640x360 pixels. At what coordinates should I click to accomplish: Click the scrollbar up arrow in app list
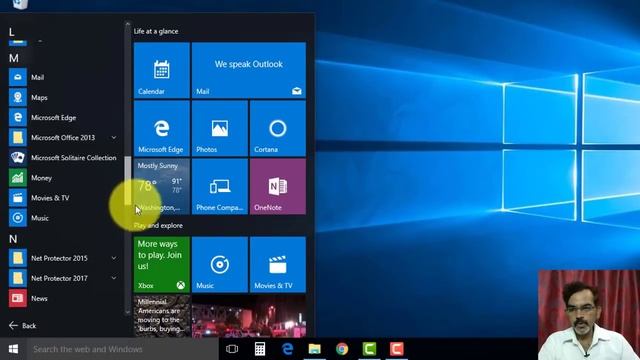[128, 25]
